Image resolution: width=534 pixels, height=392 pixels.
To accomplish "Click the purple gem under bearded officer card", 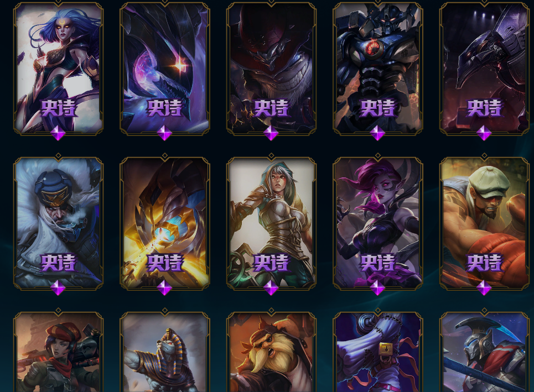I will point(58,288).
